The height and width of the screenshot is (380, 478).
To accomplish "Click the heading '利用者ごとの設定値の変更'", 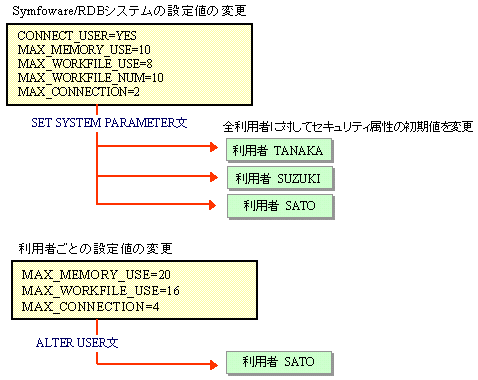I will pos(95,249).
